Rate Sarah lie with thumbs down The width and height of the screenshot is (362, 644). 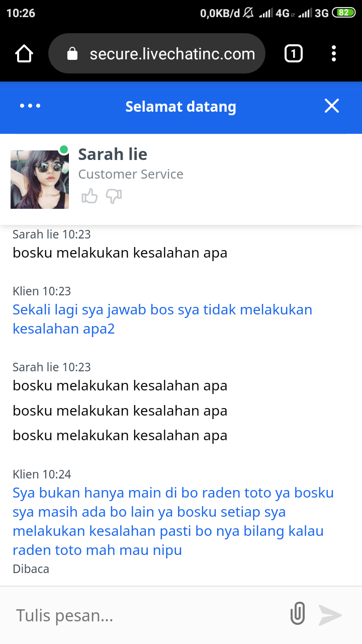[114, 196]
